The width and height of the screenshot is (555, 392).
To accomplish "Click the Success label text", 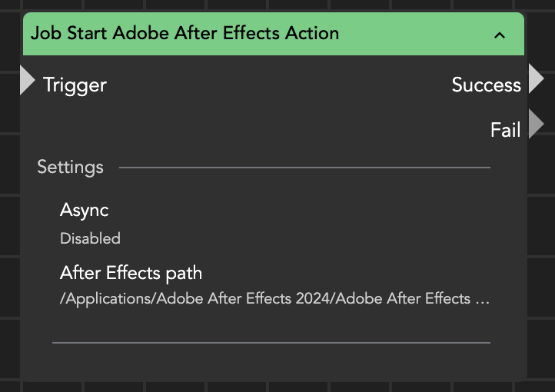I will pyautogui.click(x=486, y=85).
